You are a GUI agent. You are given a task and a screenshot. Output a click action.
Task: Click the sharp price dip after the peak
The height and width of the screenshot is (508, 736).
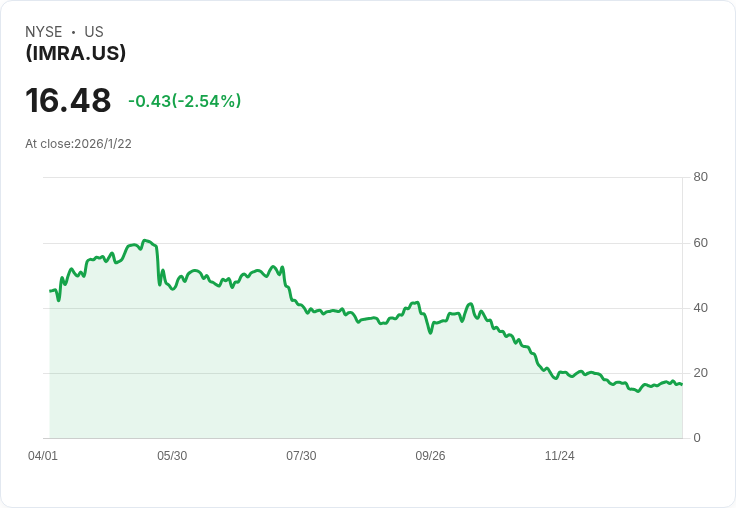pos(160,284)
